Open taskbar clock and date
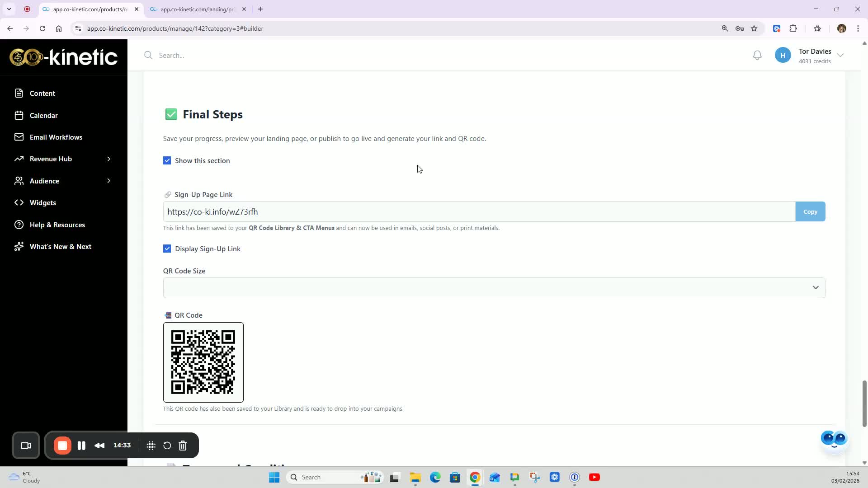This screenshot has height=488, width=868. (x=845, y=477)
